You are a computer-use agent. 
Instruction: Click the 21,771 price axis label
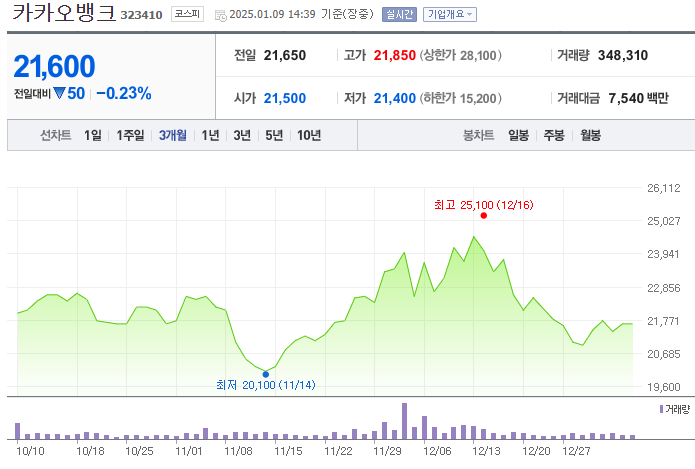(664, 321)
